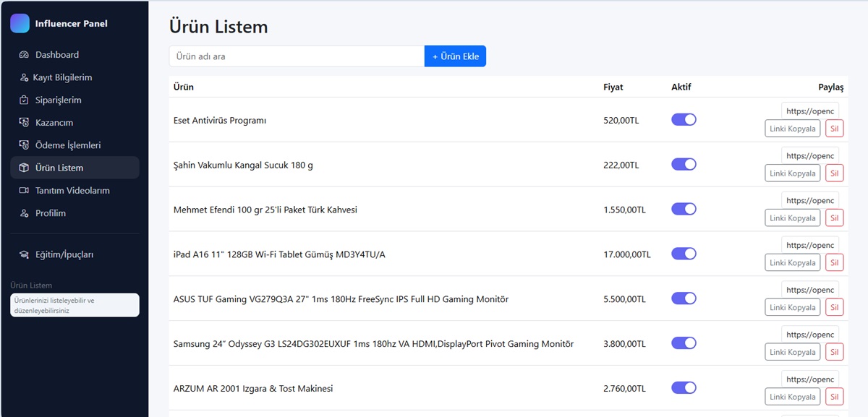
Task: Click the Tanıtım Videolarım camera icon
Action: pyautogui.click(x=24, y=191)
